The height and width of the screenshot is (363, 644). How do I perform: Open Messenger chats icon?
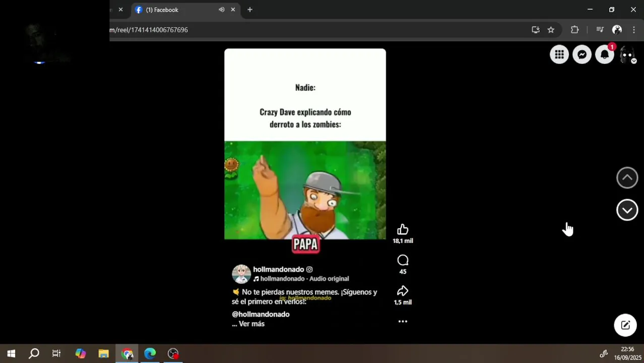(x=582, y=54)
